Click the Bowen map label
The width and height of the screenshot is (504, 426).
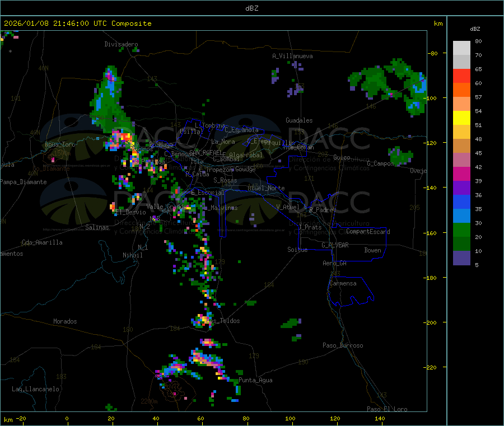[x=373, y=250]
